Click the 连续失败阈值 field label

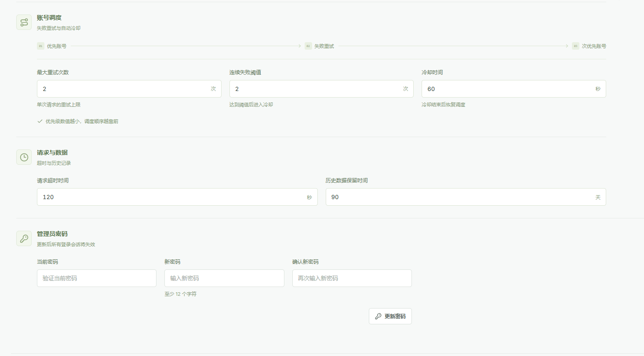[x=245, y=73]
